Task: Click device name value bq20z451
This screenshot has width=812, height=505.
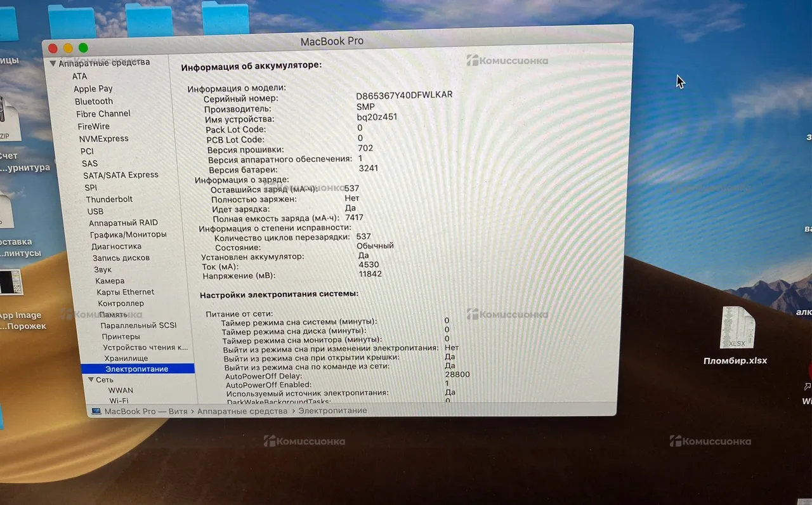Action: 377,117
